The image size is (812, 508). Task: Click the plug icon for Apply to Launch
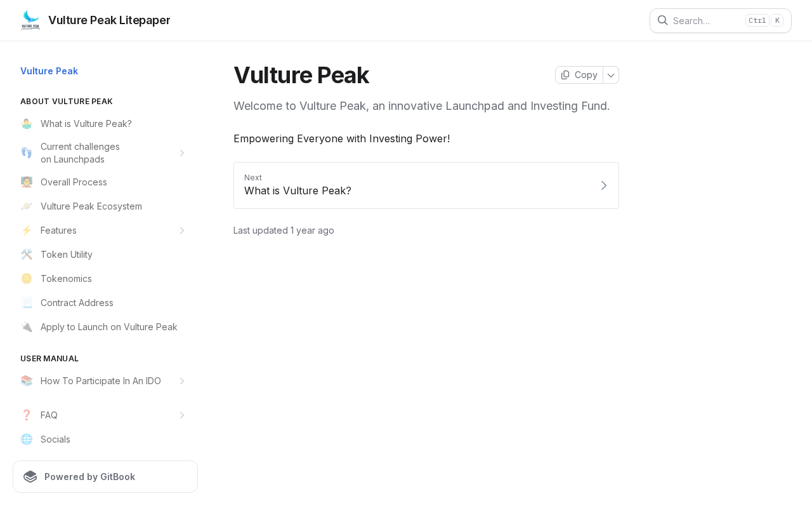pos(26,327)
